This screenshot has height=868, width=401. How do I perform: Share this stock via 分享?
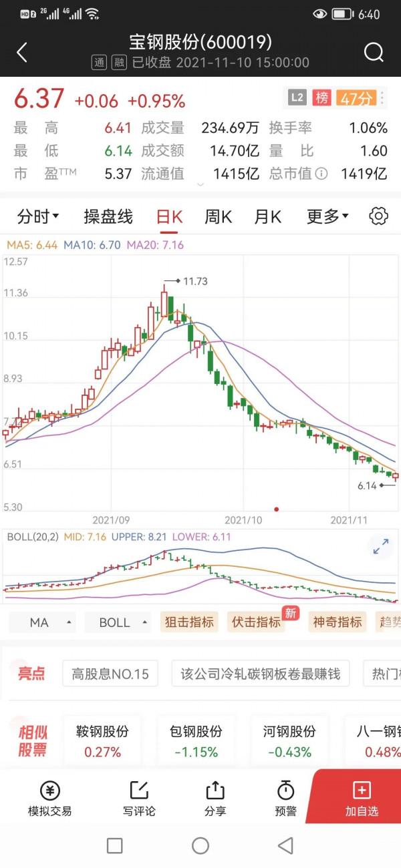(215, 799)
